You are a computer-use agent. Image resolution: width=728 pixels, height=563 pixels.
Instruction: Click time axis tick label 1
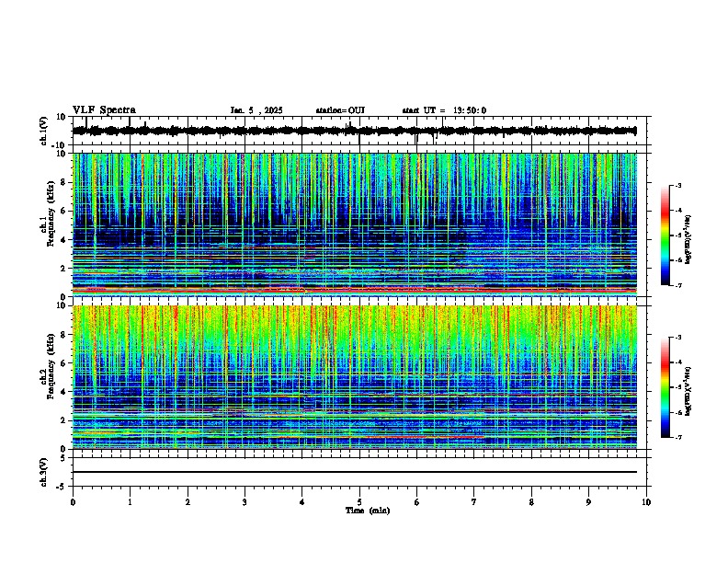pos(130,502)
